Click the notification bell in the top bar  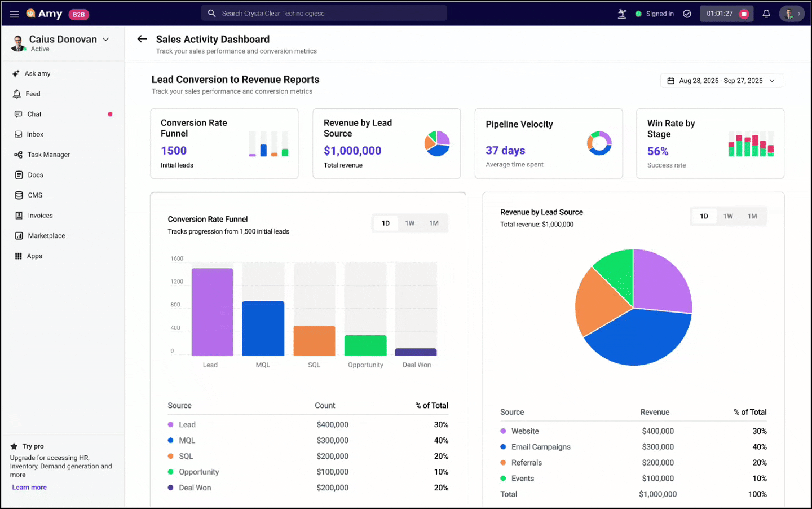coord(766,13)
